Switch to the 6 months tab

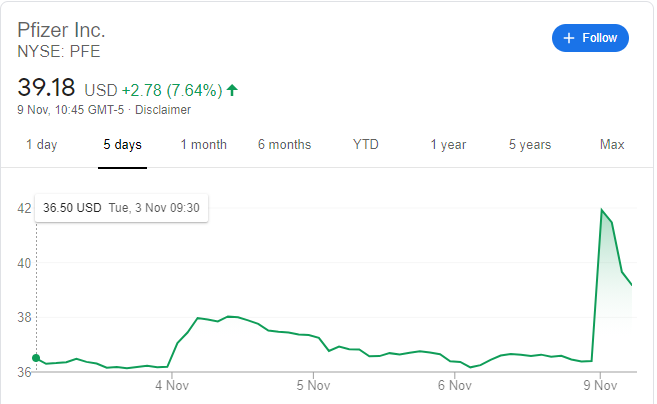click(285, 145)
